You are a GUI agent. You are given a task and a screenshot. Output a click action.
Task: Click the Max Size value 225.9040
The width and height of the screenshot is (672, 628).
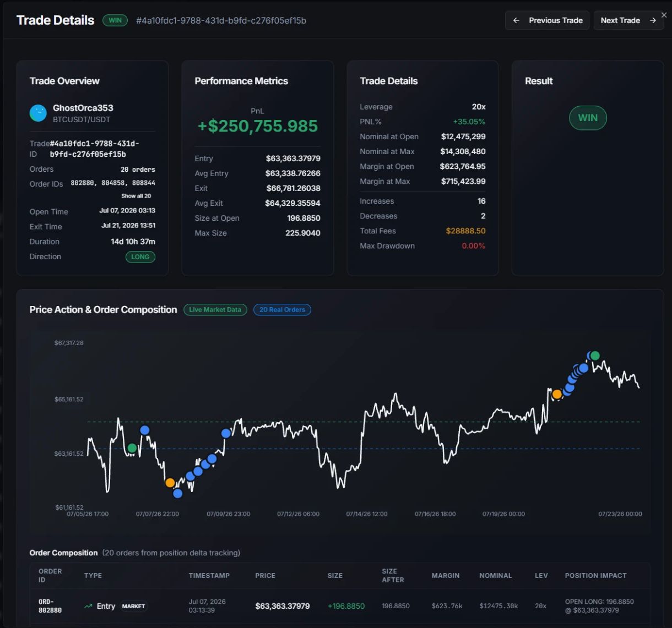pyautogui.click(x=303, y=233)
